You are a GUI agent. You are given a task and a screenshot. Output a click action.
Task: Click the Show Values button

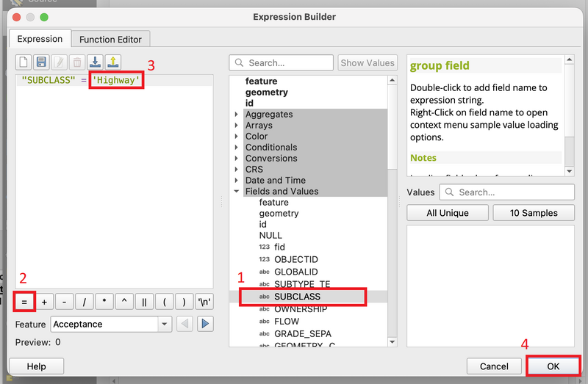(x=367, y=63)
